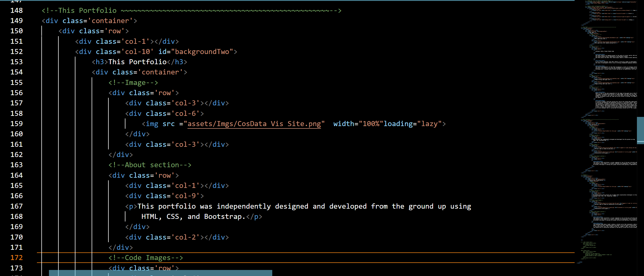Click the closing </div> on line 169
This screenshot has width=644, height=276.
137,227
